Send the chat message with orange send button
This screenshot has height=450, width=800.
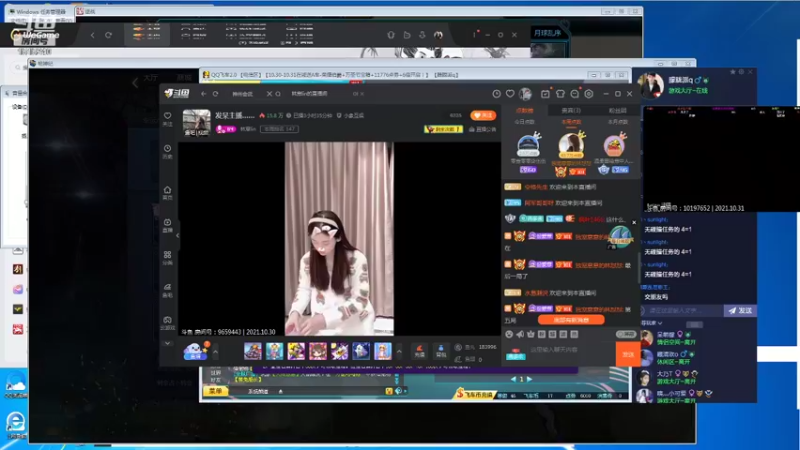click(628, 354)
